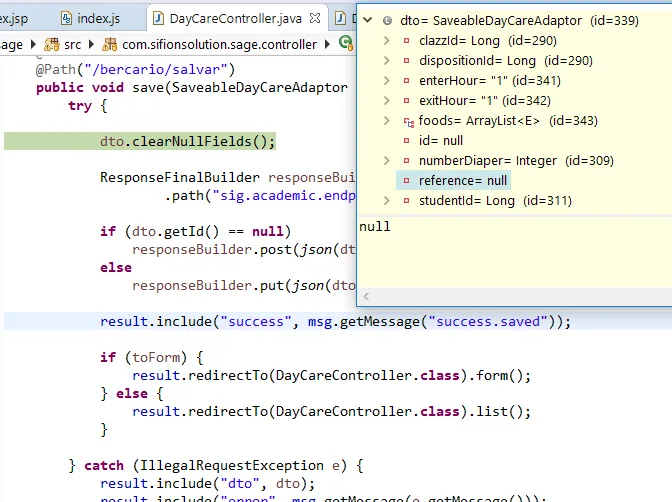Click the numberDiaper field icon
This screenshot has width=672, height=502.
[x=406, y=161]
